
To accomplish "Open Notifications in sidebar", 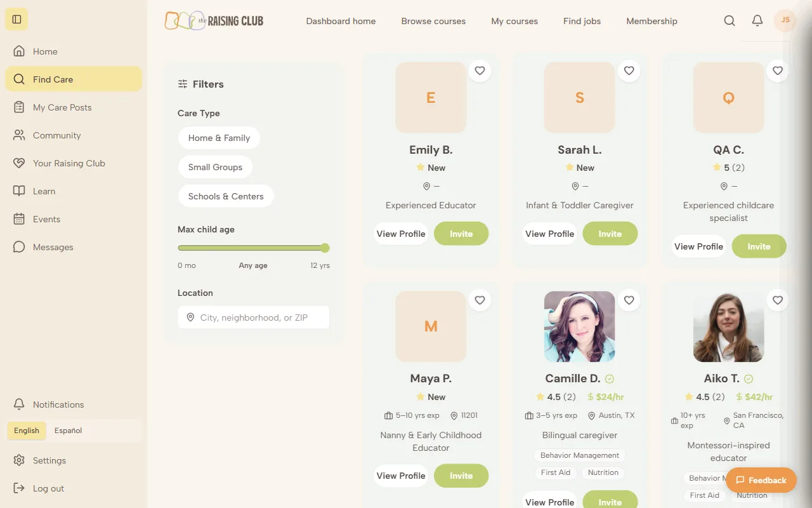I will click(74, 404).
